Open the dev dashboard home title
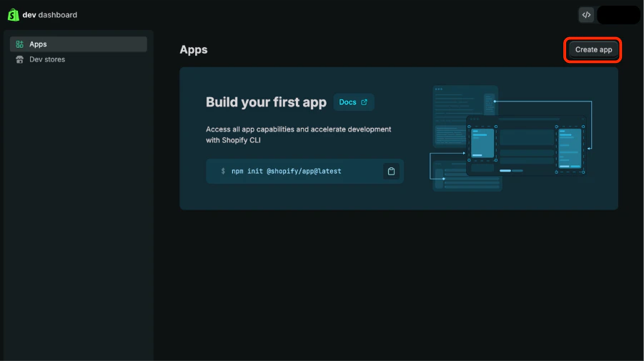644x361 pixels. point(50,15)
